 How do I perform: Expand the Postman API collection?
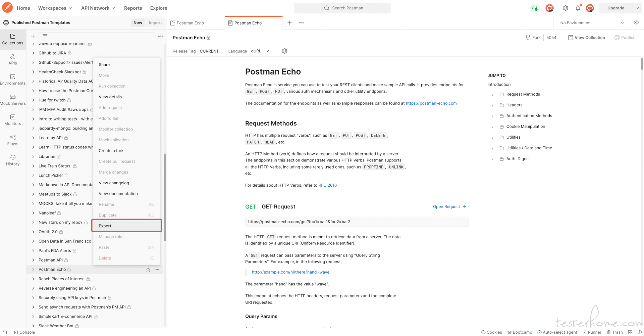pyautogui.click(x=33, y=260)
